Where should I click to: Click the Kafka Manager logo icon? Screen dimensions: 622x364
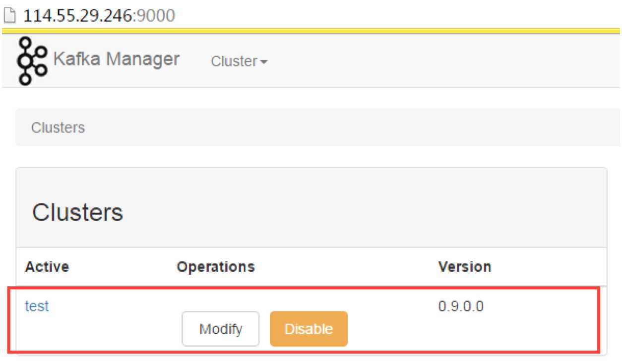[x=33, y=61]
